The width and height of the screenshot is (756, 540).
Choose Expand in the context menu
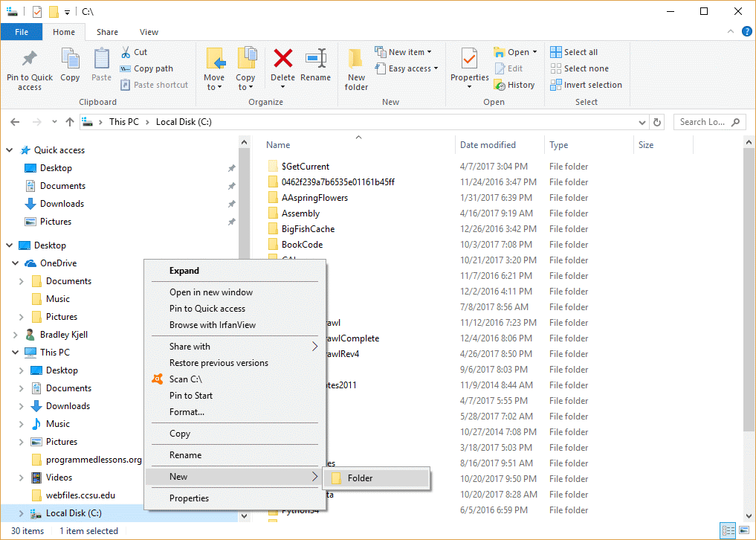(x=235, y=271)
